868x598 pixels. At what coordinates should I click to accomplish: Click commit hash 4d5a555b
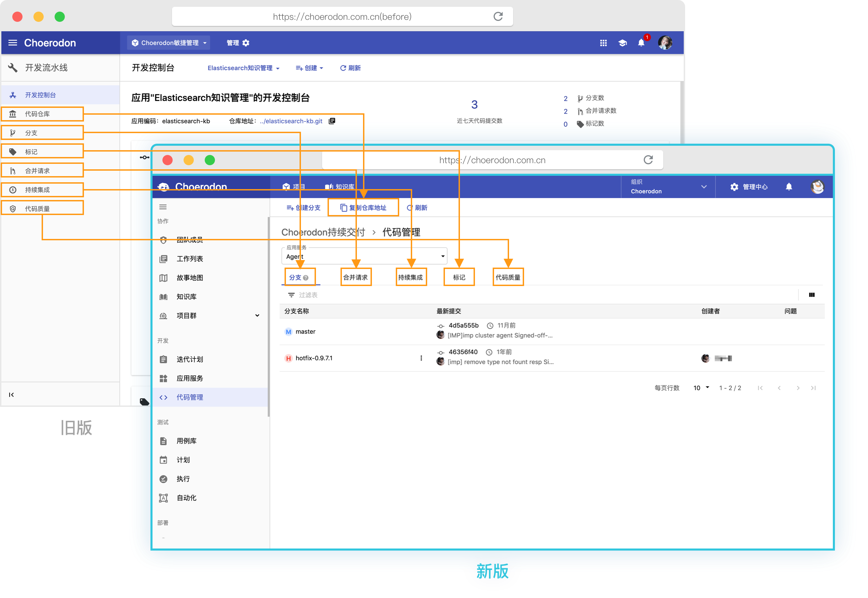click(x=463, y=325)
